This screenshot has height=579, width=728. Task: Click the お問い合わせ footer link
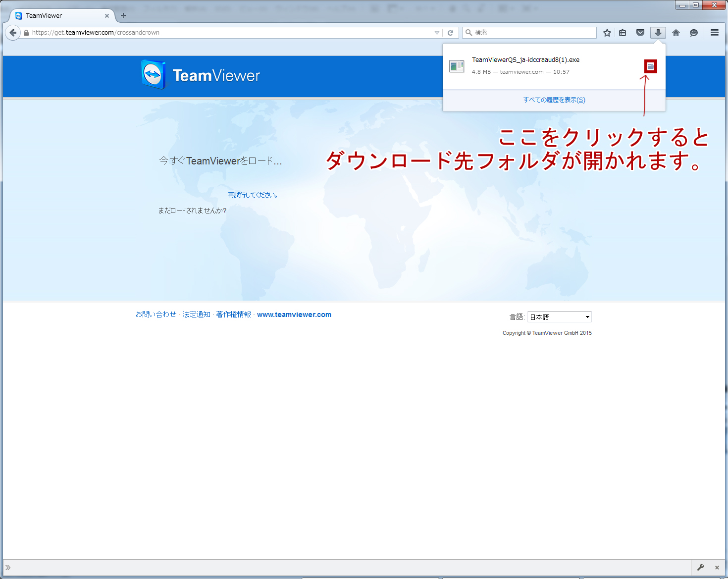coord(156,315)
